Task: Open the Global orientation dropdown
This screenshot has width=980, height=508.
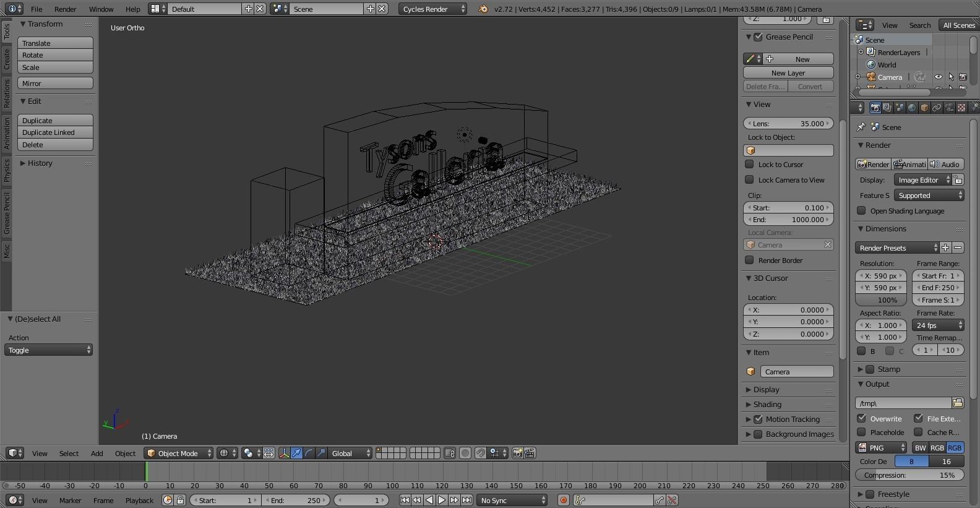Action: coord(350,453)
